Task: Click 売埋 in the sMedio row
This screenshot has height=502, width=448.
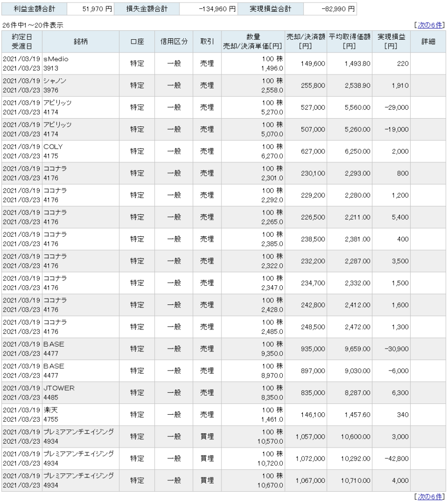Action: [x=207, y=64]
